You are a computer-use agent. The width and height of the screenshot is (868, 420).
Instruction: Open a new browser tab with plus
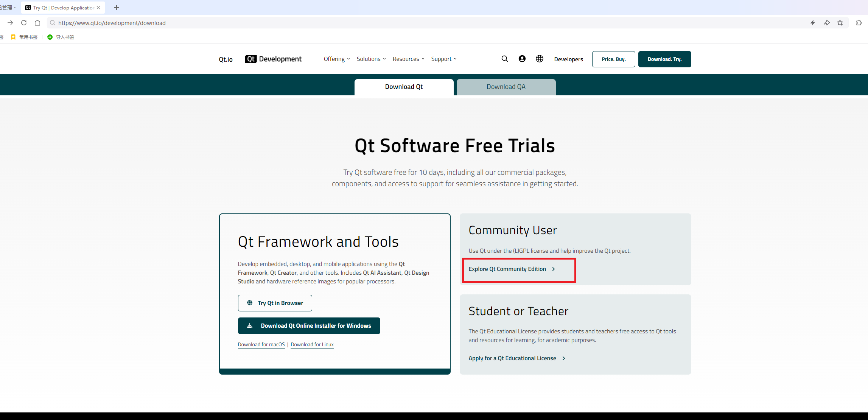click(x=117, y=8)
